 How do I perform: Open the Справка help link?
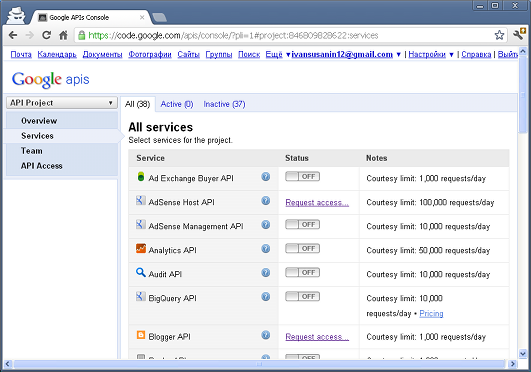pos(476,54)
